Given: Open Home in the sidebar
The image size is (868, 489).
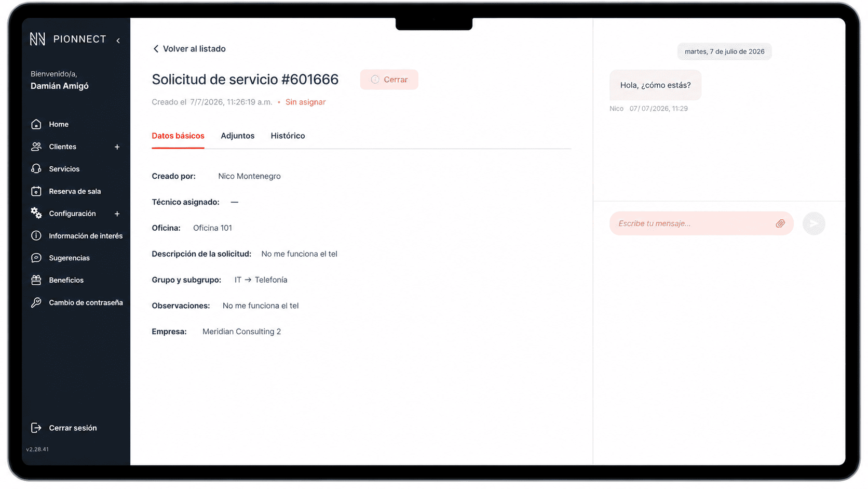Looking at the screenshot, I should pyautogui.click(x=59, y=124).
